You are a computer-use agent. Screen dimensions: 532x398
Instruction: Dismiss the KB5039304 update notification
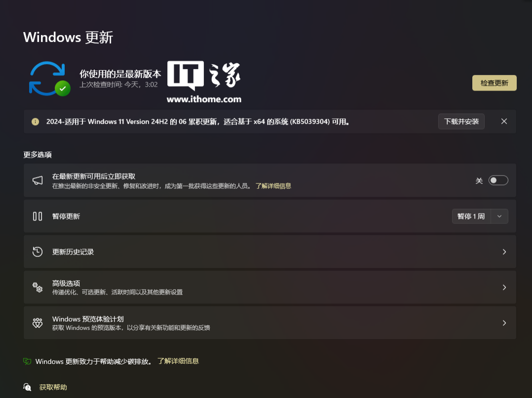point(504,121)
